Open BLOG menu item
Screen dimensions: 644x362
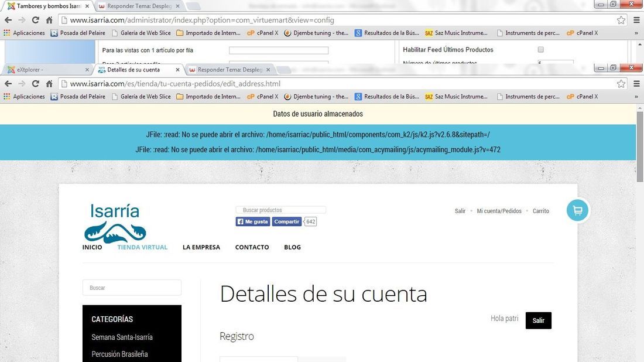click(x=292, y=247)
